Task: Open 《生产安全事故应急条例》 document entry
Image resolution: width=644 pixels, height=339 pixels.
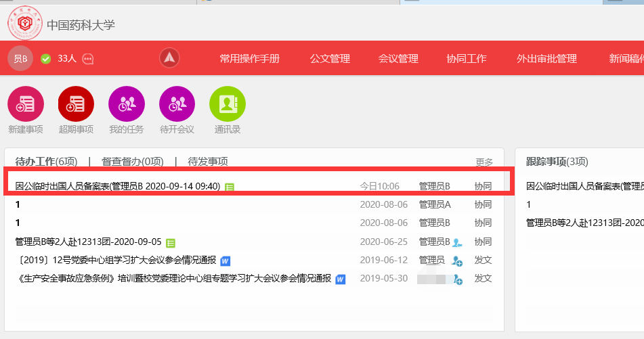Action: tap(173, 278)
